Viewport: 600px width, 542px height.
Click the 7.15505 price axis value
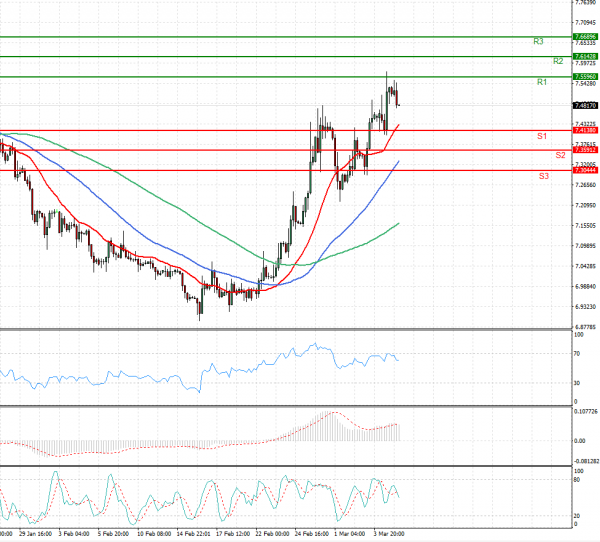coord(585,226)
